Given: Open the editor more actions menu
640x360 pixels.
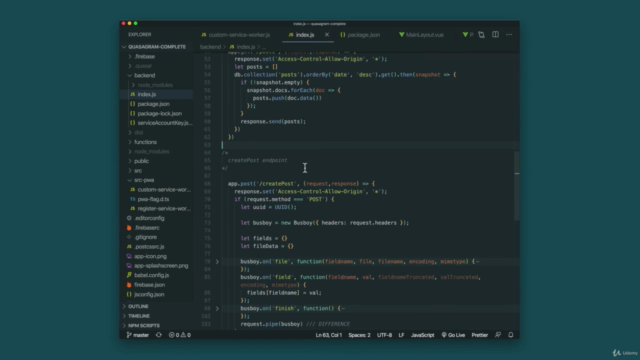Looking at the screenshot, I should 509,35.
